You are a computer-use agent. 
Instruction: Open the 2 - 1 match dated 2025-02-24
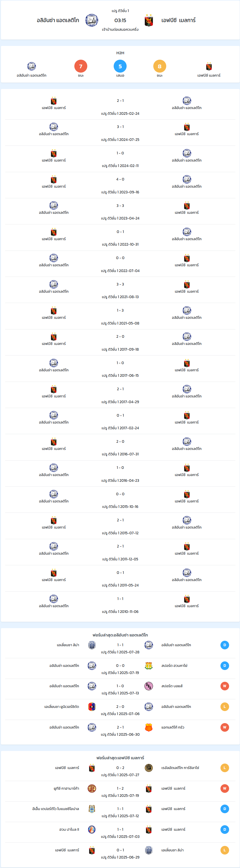(120, 106)
